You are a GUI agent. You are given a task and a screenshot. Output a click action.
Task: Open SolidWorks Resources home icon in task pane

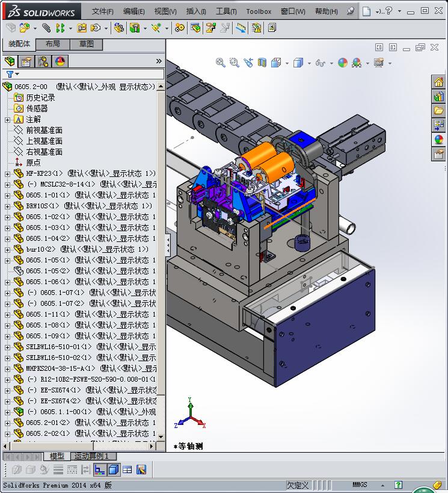coord(438,82)
